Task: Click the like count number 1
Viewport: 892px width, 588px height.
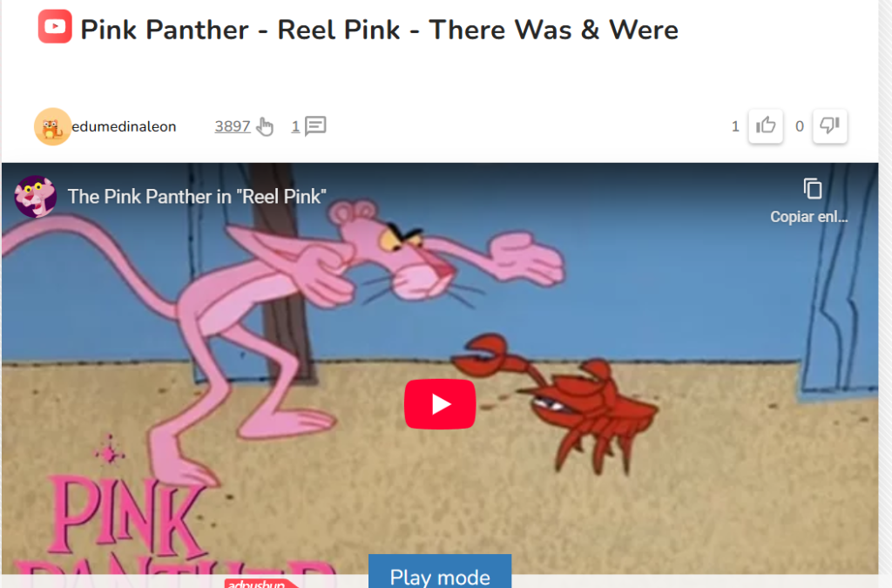Action: (x=735, y=126)
